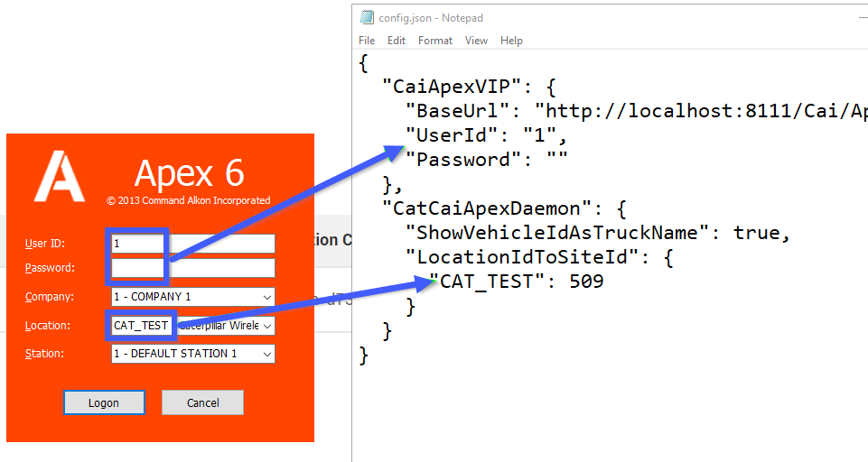This screenshot has height=462, width=868.
Task: Click the Cancel button
Action: point(202,402)
